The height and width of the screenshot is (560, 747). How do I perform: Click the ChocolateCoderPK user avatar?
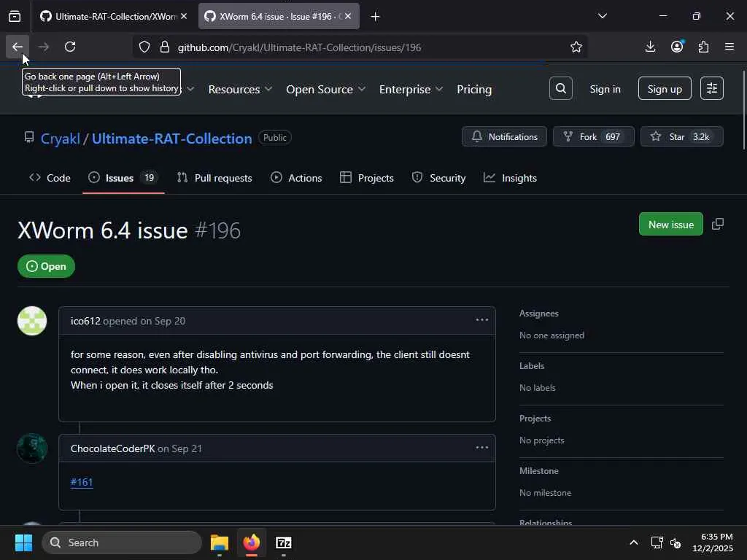click(x=32, y=448)
